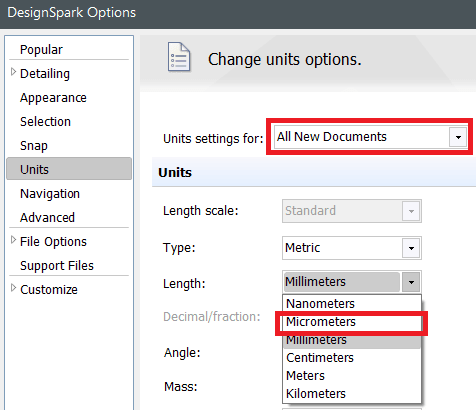The height and width of the screenshot is (410, 476).
Task: Click the Length field showing Millimeters
Action: 342,282
